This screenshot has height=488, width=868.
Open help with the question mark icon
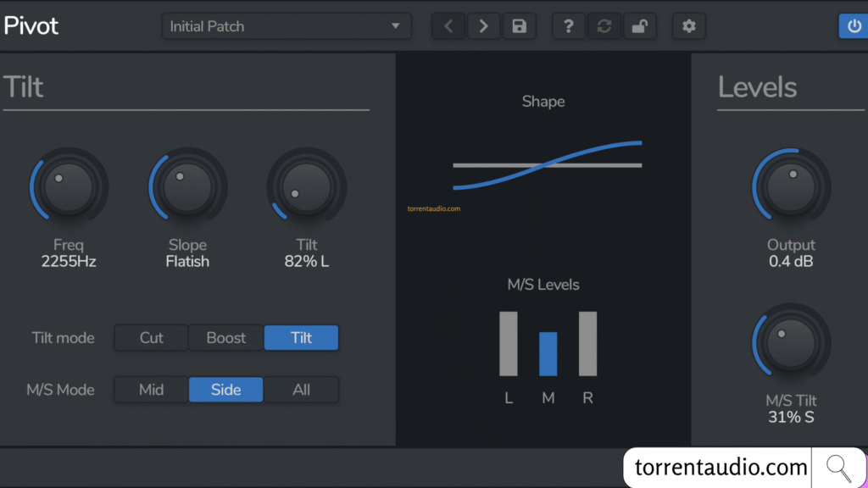[569, 26]
